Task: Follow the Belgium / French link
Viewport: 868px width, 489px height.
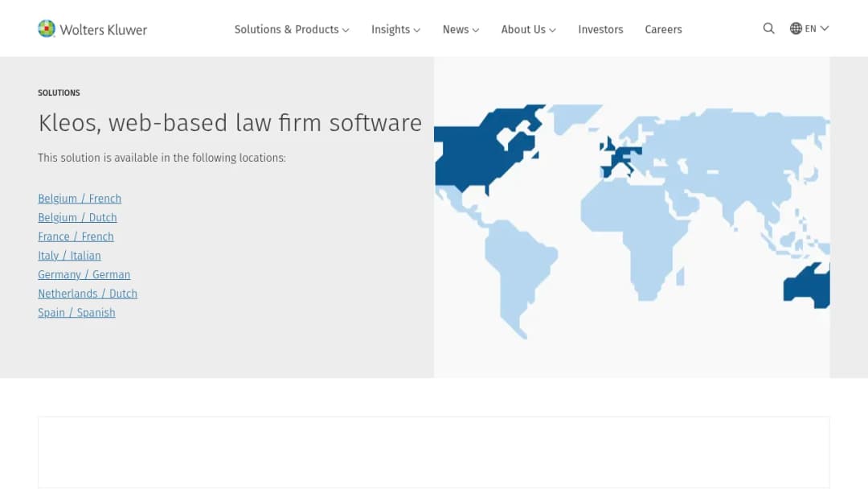Action: 80,199
